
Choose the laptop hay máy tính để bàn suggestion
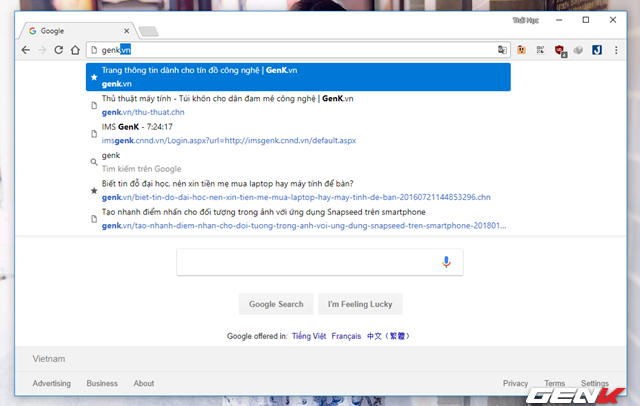(298, 190)
